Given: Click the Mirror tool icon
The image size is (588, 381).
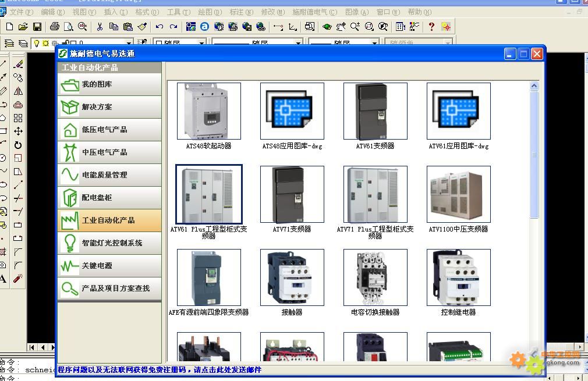Looking at the screenshot, I should 18,91.
